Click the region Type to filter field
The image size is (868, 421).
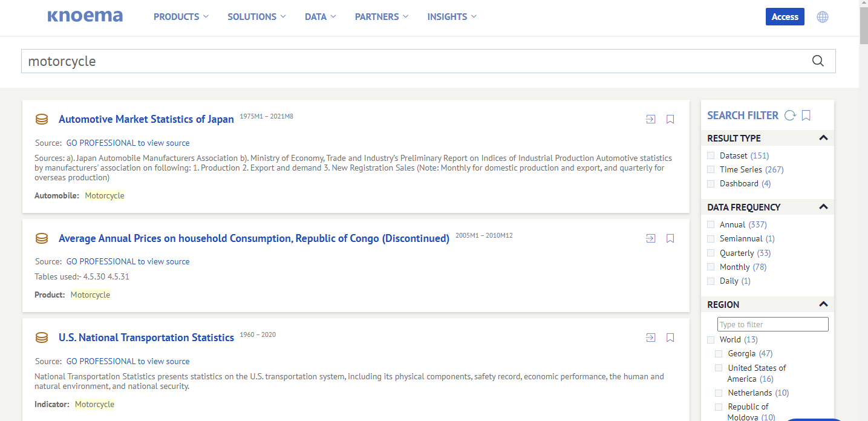point(772,324)
